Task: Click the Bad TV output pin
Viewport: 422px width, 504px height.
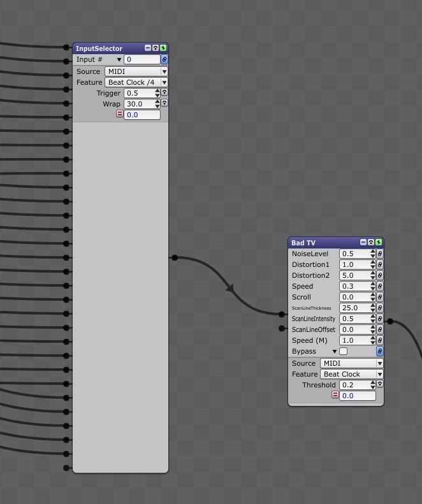Action: (390, 321)
